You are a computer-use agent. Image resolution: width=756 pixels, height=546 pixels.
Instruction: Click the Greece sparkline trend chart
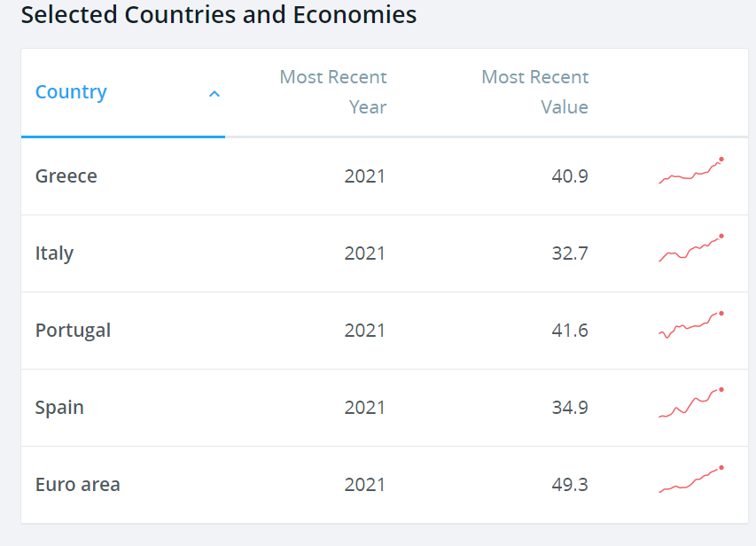[691, 172]
